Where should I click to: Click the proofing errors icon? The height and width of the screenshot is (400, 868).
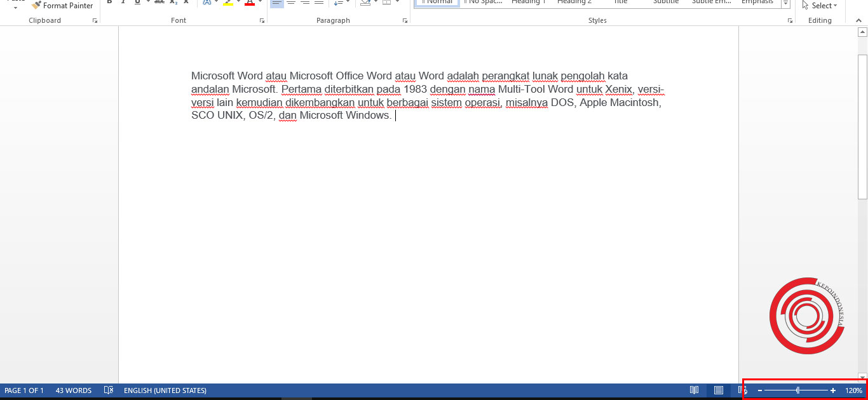(109, 390)
